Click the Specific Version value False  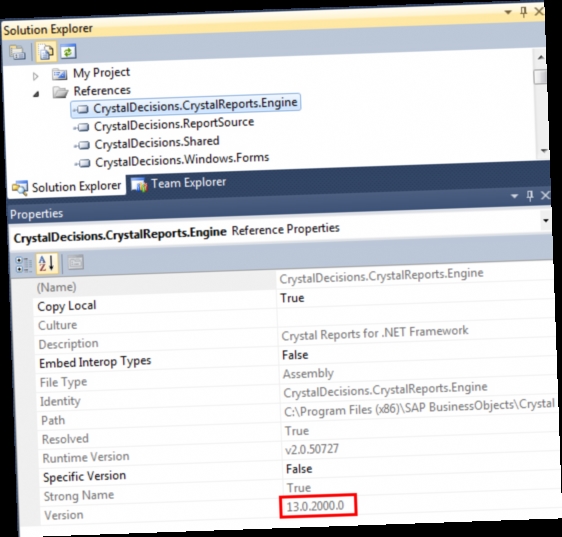coord(299,469)
